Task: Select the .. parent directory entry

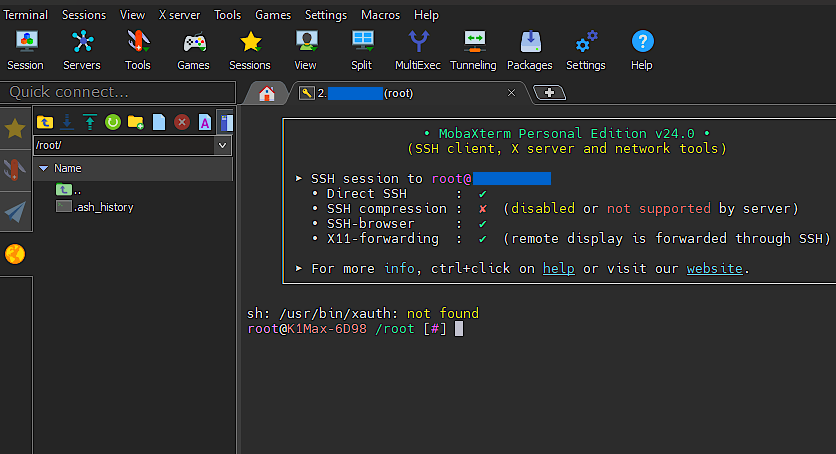Action: pyautogui.click(x=69, y=190)
